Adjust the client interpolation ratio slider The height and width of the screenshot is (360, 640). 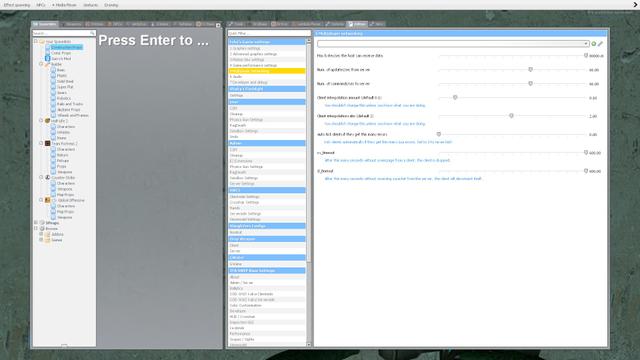(x=511, y=116)
